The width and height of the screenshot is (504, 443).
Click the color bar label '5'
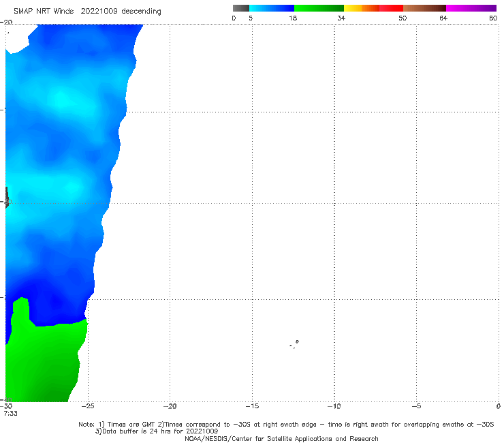point(251,18)
